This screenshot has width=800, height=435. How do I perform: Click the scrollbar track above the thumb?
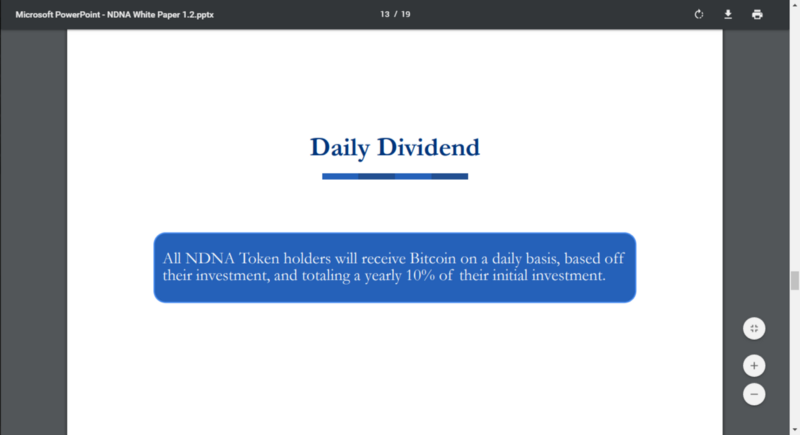[x=795, y=138]
